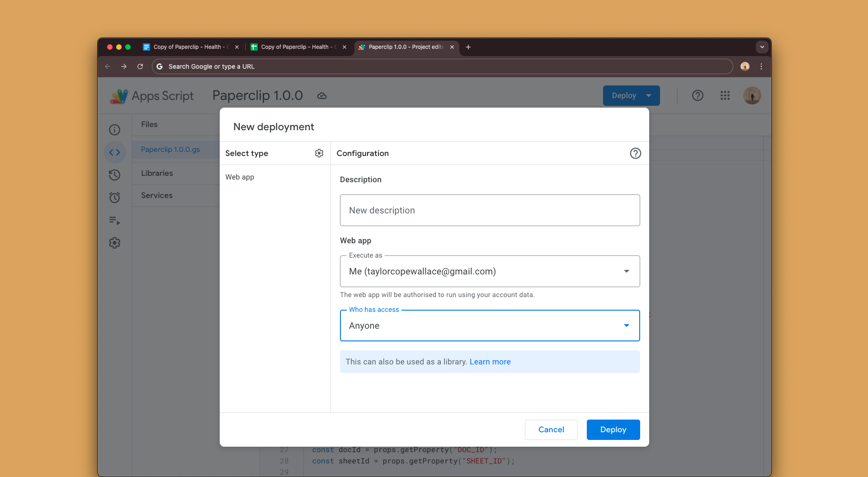Expand the Deploy button dropdown arrow

(649, 95)
